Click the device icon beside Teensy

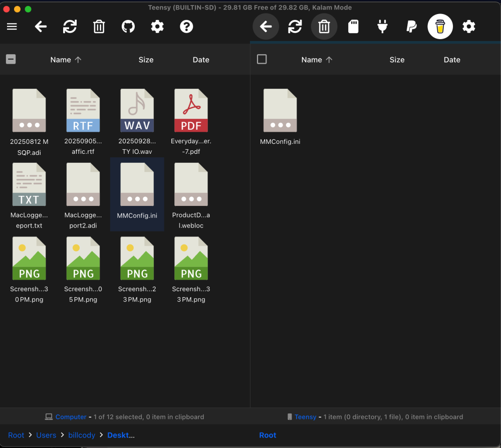point(290,417)
